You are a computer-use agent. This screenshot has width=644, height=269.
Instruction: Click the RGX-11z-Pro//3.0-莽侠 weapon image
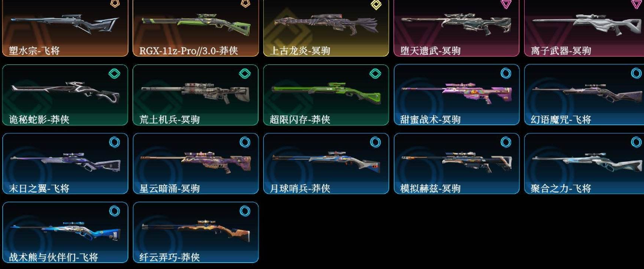[196, 23]
